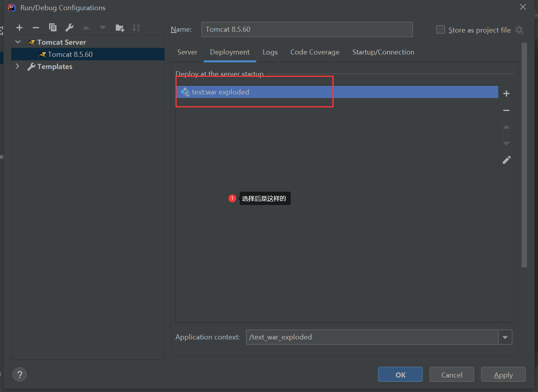Viewport: 538px width, 392px height.
Task: Add a deployment artifact with plus
Action: pos(506,93)
